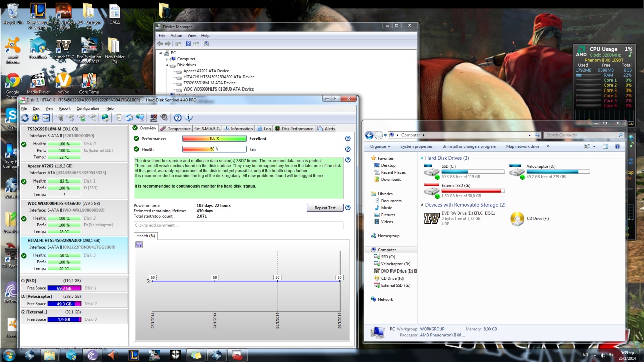This screenshot has width=644, height=362.
Task: Open Google Chrome desktop shortcut
Action: click(x=13, y=84)
